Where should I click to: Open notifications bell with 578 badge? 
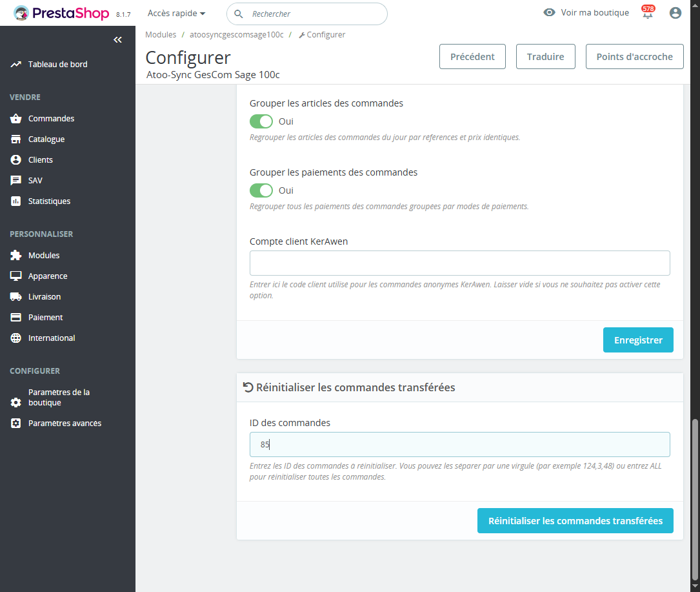click(648, 12)
